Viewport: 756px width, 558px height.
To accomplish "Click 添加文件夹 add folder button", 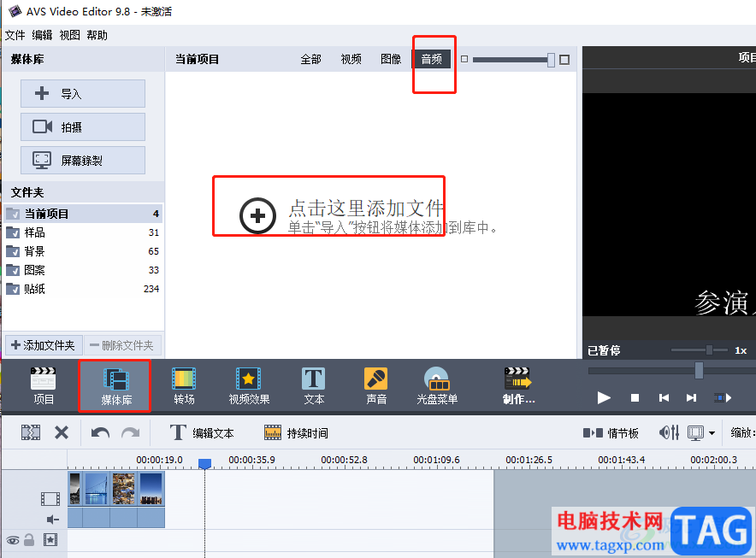I will coord(44,345).
